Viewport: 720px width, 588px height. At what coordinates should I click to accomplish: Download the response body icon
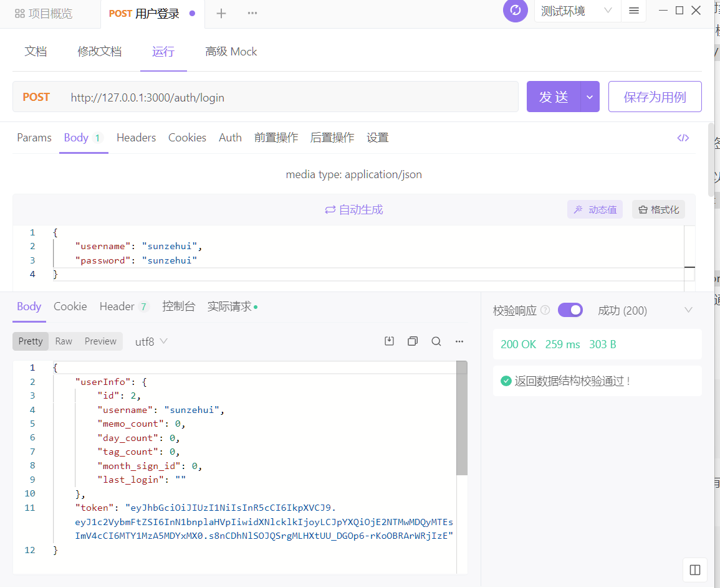pos(390,341)
